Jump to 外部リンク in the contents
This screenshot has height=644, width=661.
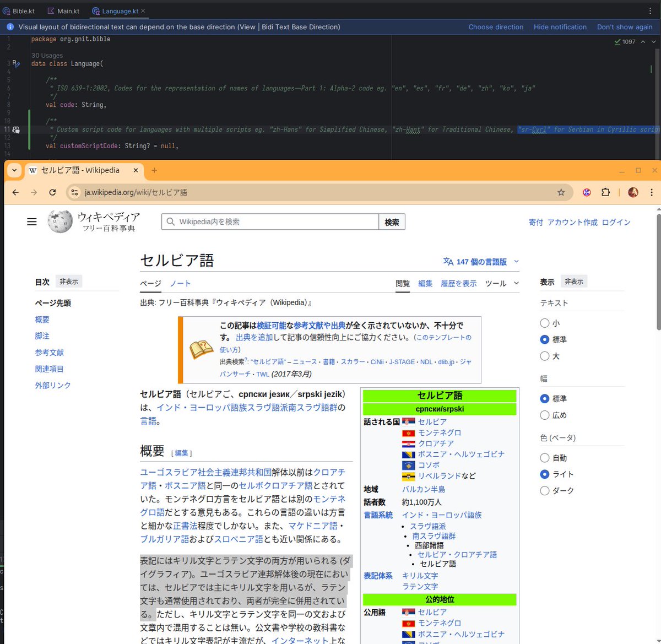point(53,386)
